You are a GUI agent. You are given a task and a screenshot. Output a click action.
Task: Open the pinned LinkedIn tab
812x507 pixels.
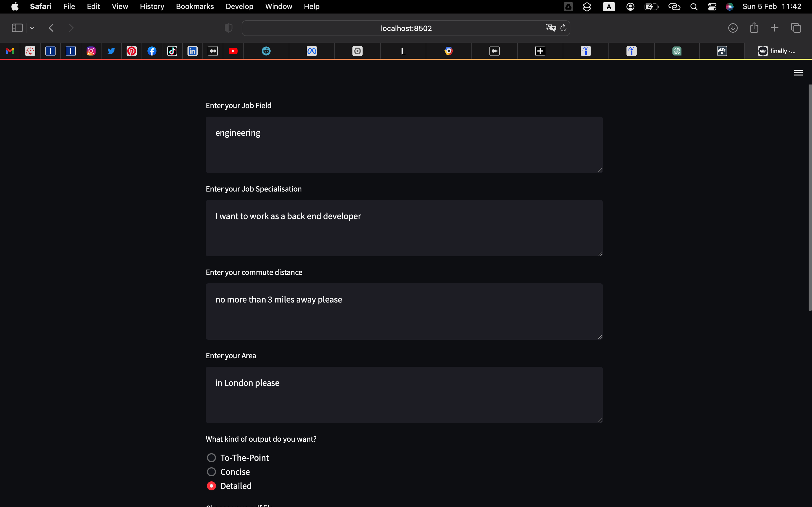point(192,51)
